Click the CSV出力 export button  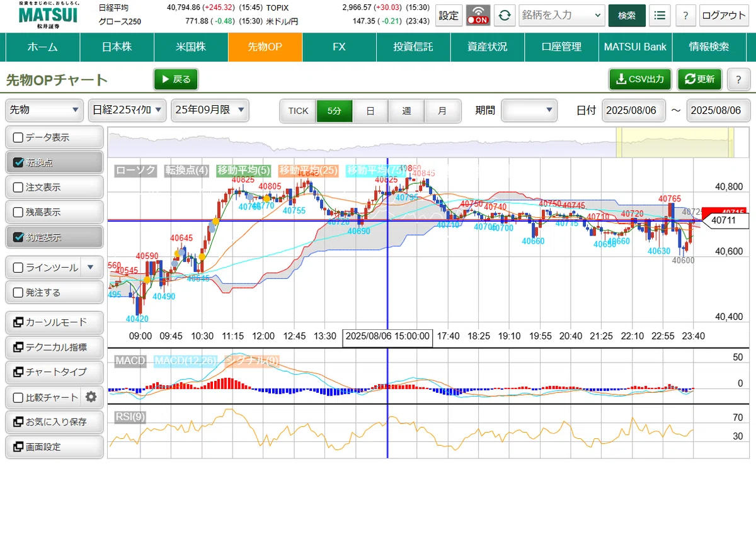coord(640,79)
